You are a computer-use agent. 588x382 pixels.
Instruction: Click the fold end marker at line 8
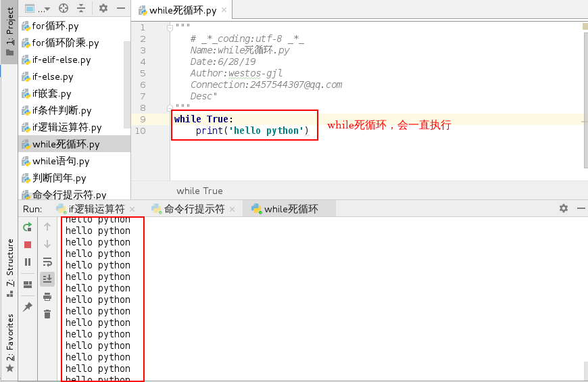(170, 108)
